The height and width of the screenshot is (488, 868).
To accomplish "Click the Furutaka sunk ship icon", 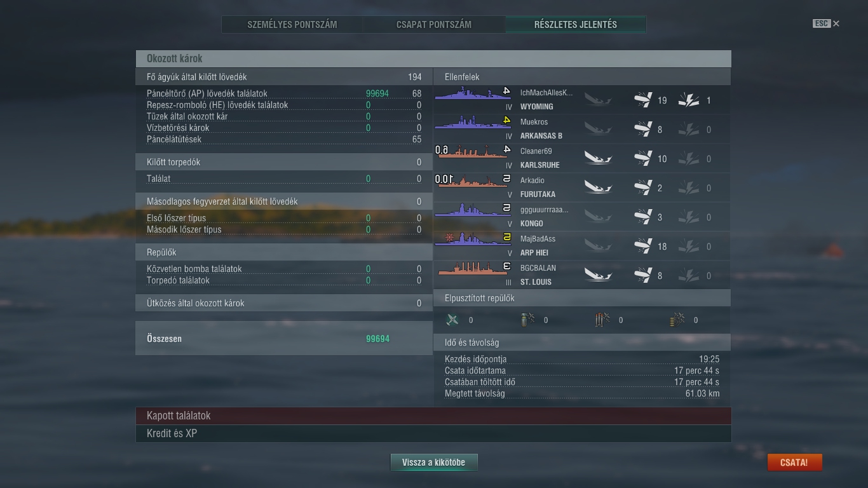I will click(598, 188).
